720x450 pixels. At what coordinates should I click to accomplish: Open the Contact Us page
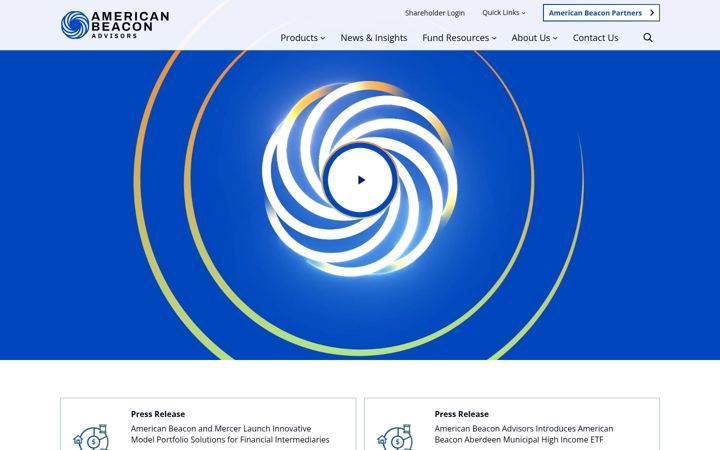[595, 38]
